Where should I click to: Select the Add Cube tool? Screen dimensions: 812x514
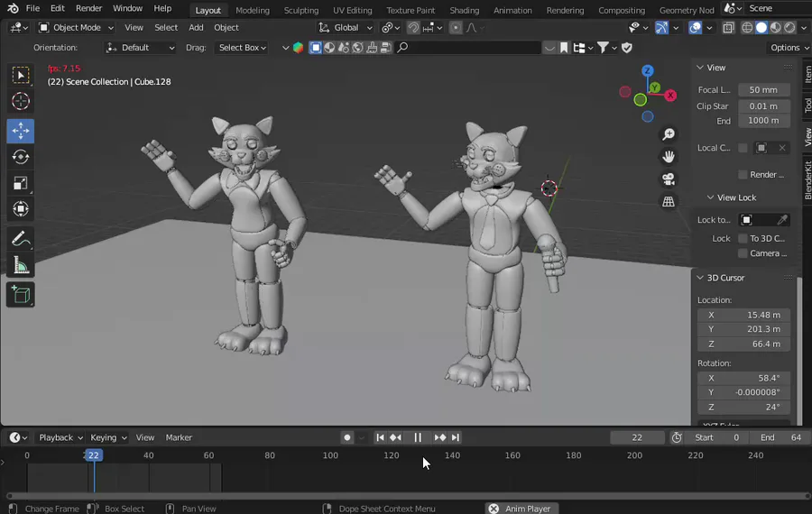pos(21,295)
